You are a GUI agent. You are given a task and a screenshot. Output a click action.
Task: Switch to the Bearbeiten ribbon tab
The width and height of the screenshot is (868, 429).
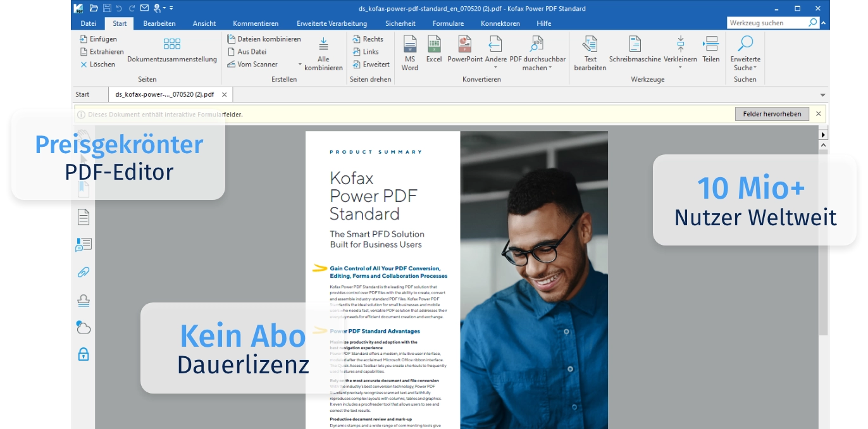(x=159, y=23)
